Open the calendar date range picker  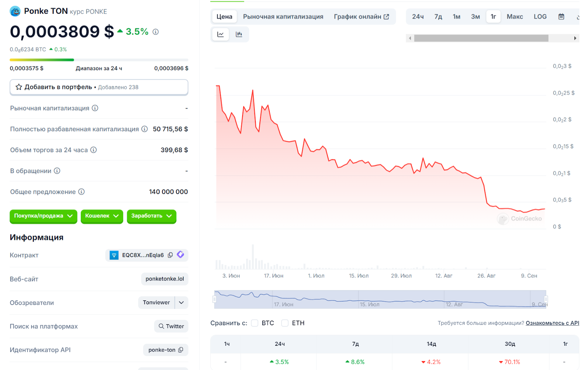(x=561, y=17)
